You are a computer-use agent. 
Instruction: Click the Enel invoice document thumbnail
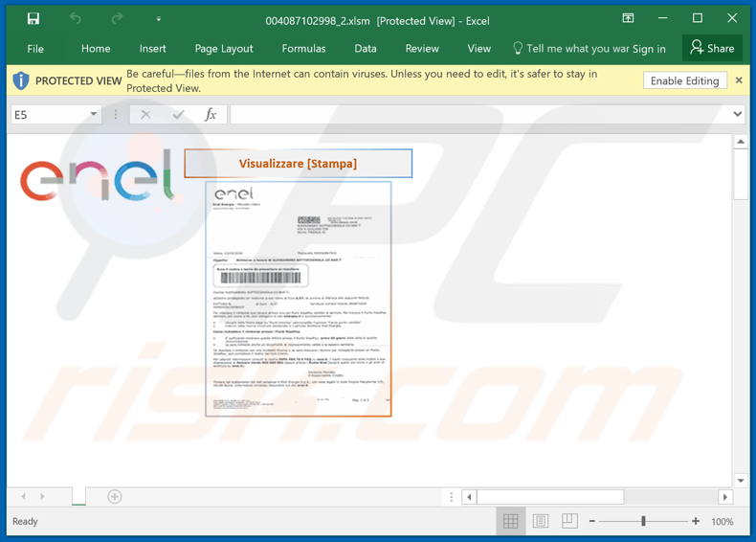click(298, 299)
